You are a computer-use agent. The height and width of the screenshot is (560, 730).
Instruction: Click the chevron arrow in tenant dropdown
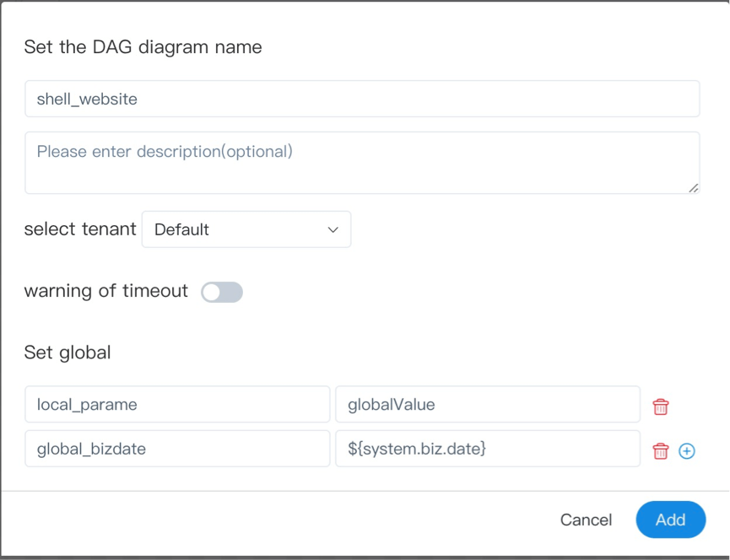coord(333,229)
